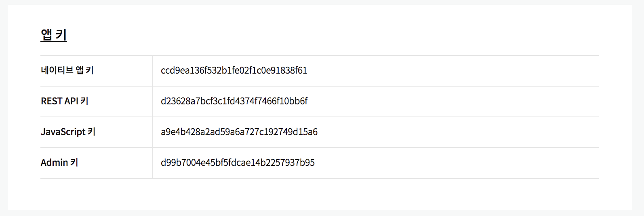
Task: Select Admin key value starting d99b70
Action: (238, 163)
